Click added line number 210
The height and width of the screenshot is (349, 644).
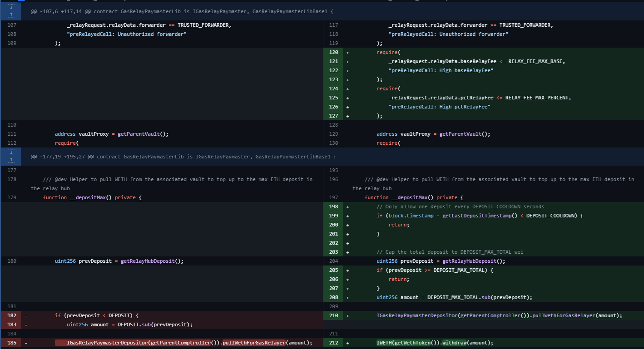(x=333, y=315)
